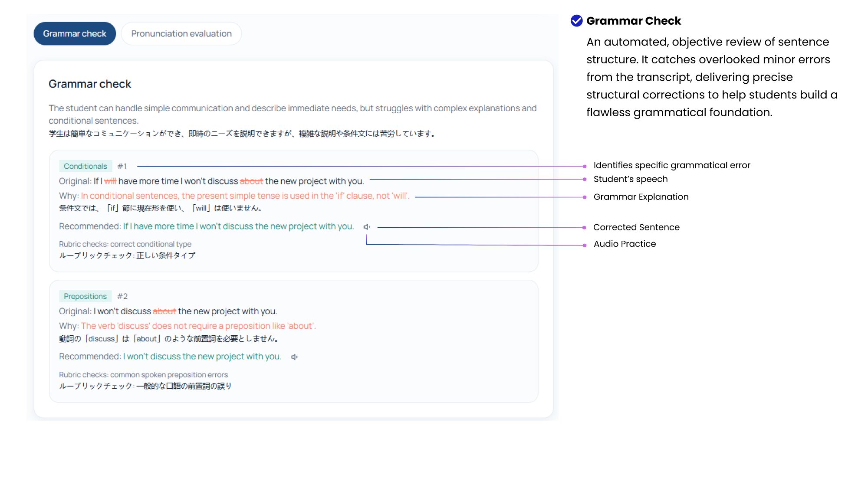Click the Prepositions category tag

point(85,296)
